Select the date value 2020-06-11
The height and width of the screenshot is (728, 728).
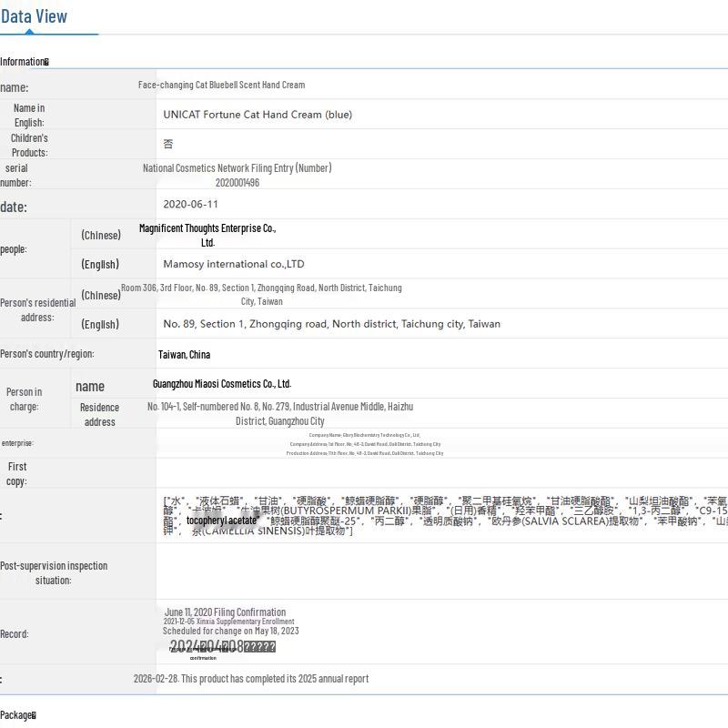coord(190,204)
